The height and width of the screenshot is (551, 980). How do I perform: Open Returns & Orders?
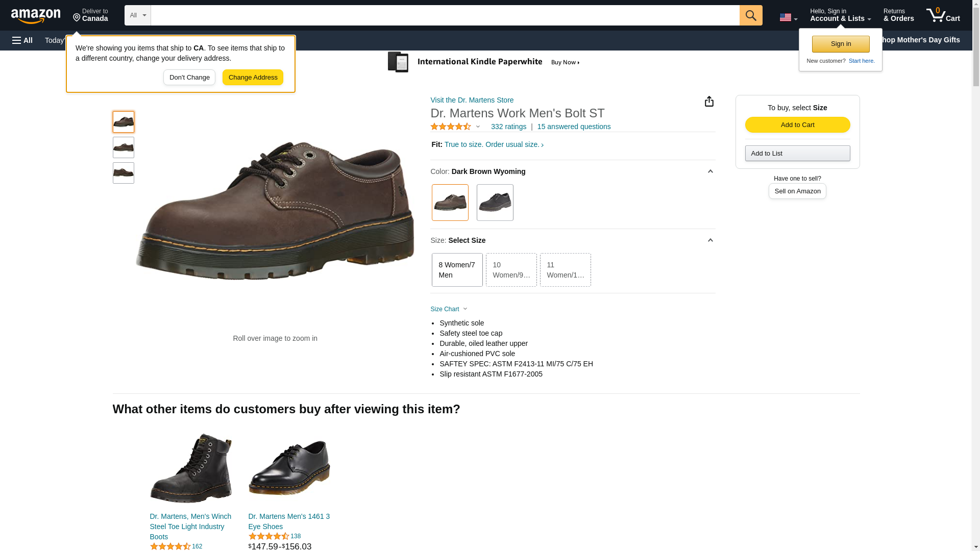(898, 15)
